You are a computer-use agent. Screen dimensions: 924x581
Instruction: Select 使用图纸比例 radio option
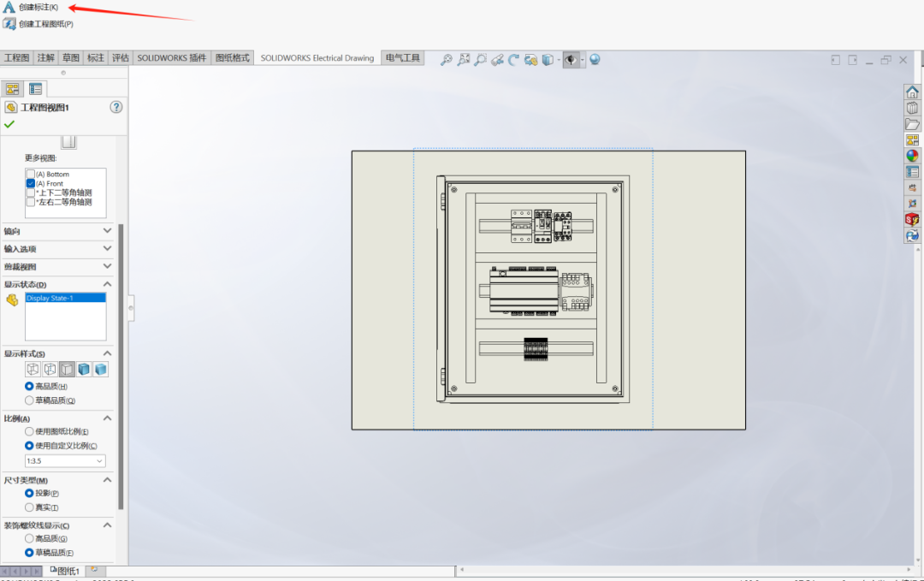pos(28,431)
